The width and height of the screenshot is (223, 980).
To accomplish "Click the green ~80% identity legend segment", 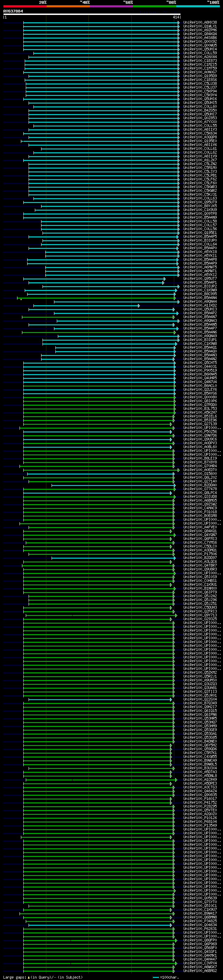I will (x=155, y=6).
